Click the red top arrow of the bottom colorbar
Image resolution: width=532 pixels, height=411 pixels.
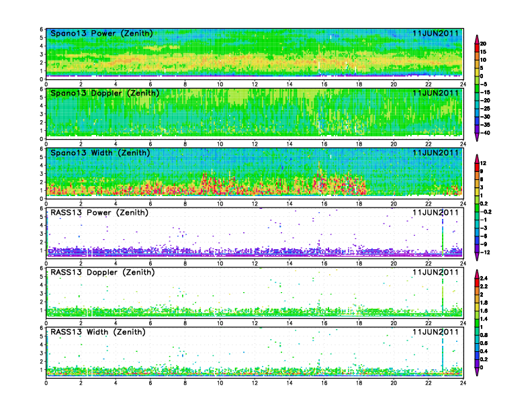477,273
